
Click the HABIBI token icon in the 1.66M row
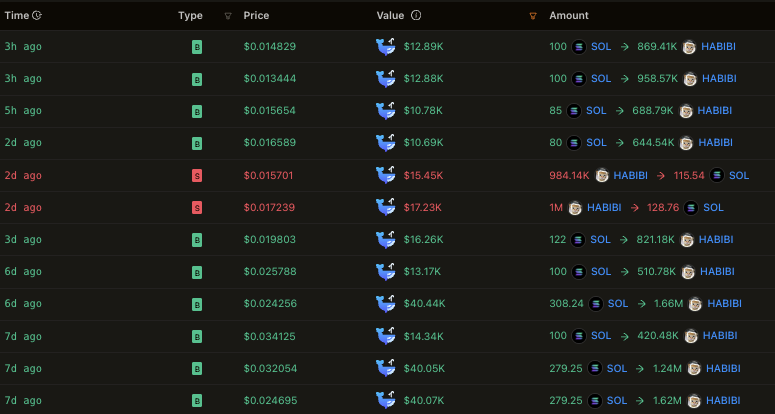695,304
